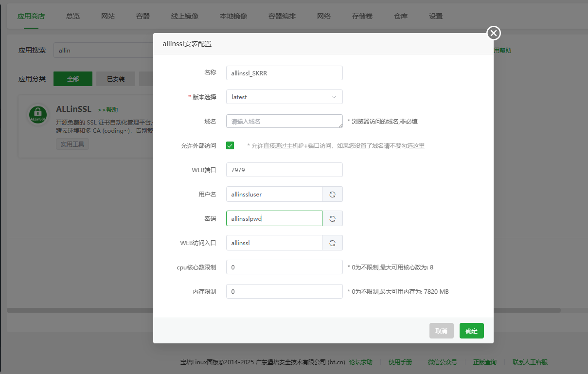Uncheck the 允许外部访问 checkbox
Screen dimensions: 588x374
coord(230,145)
